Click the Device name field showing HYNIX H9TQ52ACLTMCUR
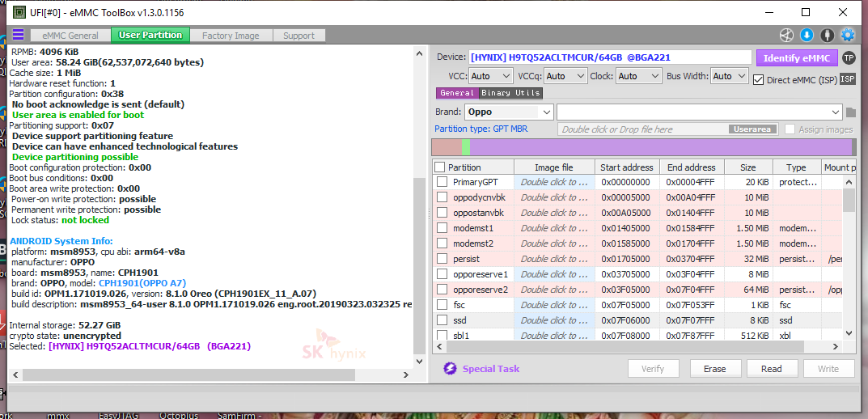The height and width of the screenshot is (419, 868). pos(611,57)
